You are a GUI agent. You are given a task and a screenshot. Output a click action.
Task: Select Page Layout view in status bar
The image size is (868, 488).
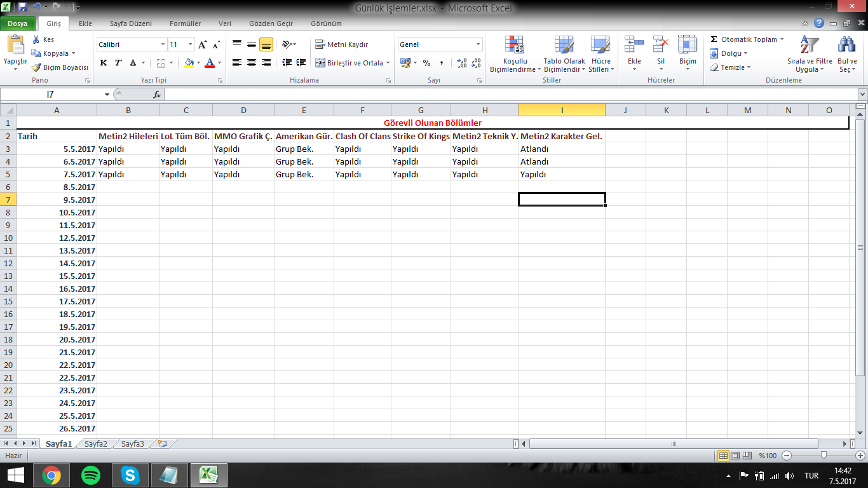point(735,456)
